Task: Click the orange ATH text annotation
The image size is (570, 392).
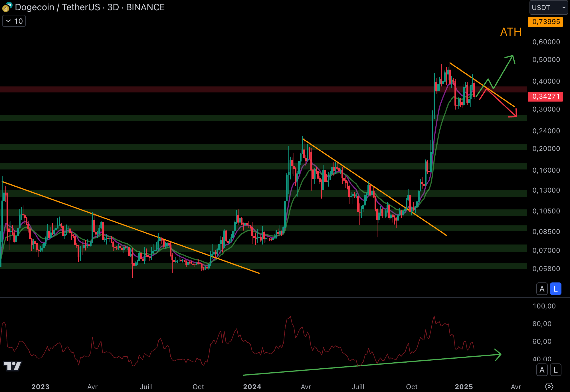Action: coord(511,32)
